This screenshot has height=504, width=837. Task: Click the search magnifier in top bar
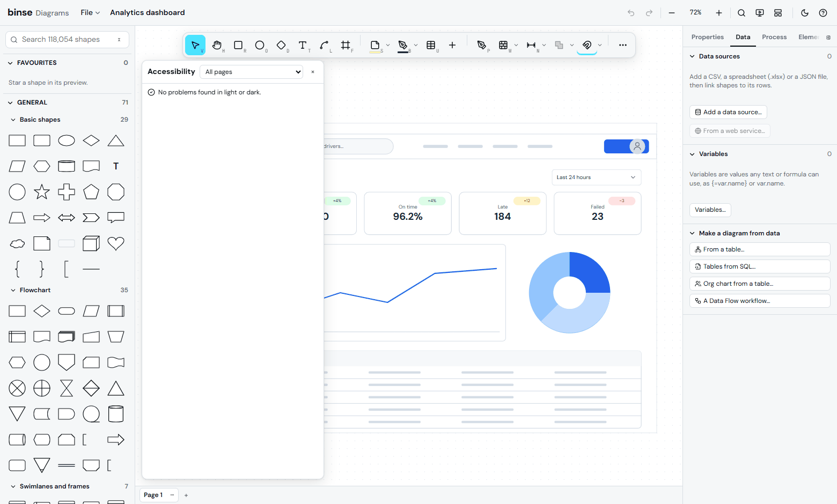(x=741, y=13)
